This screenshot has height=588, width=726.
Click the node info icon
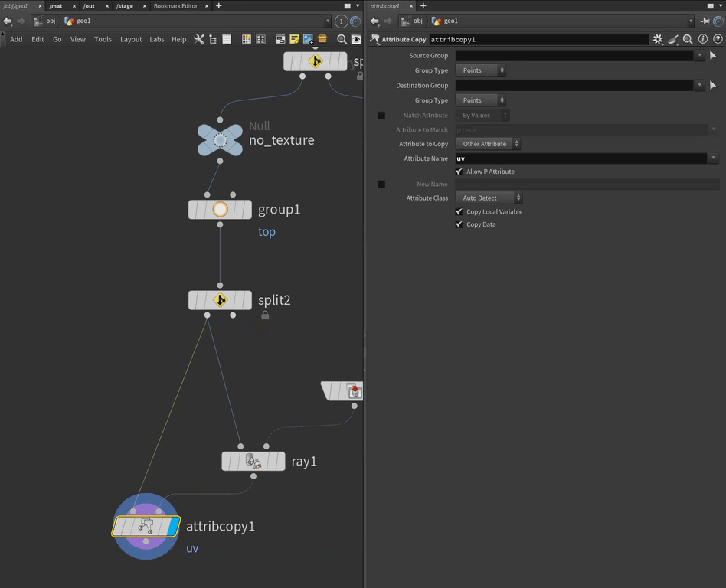pos(702,39)
